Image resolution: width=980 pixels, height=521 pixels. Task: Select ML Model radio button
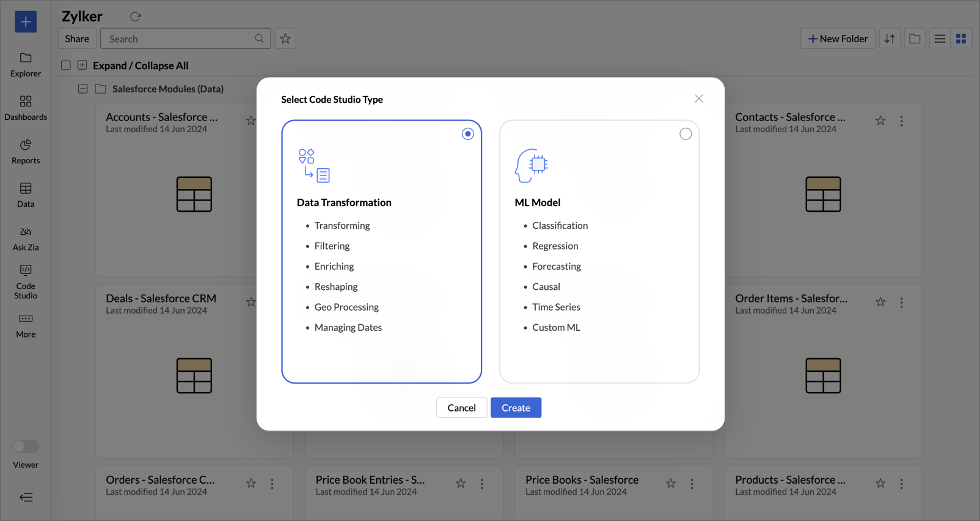(x=686, y=134)
